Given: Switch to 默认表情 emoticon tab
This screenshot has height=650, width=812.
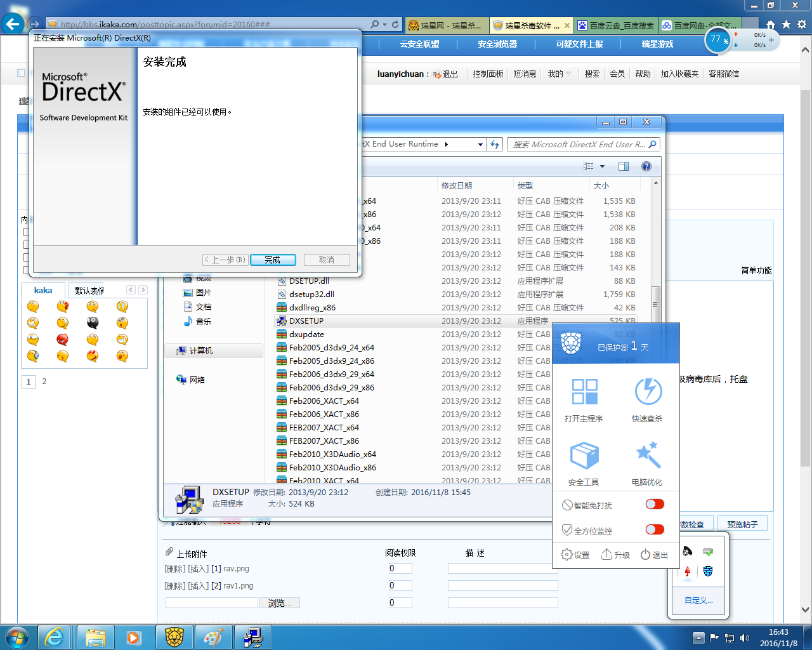Looking at the screenshot, I should (89, 290).
